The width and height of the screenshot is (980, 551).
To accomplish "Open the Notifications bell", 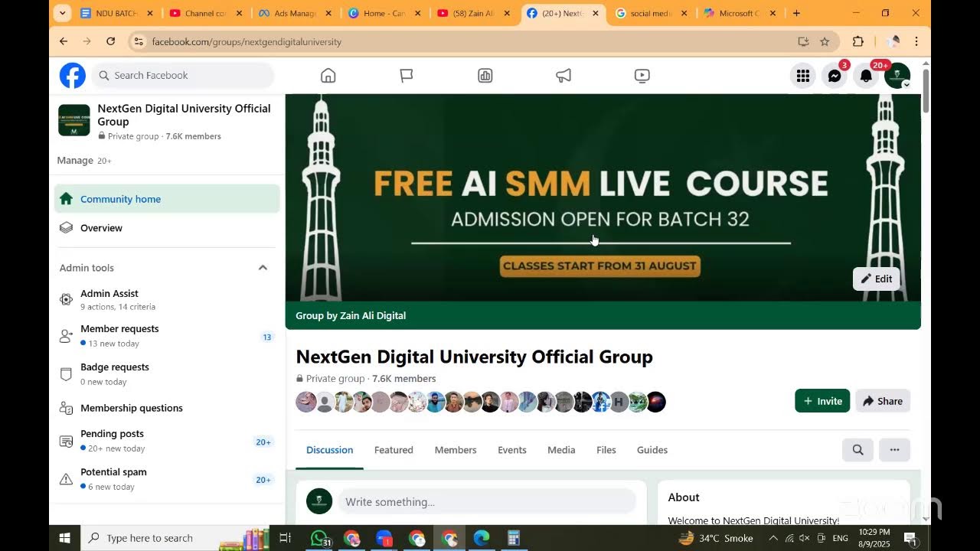I will [866, 76].
